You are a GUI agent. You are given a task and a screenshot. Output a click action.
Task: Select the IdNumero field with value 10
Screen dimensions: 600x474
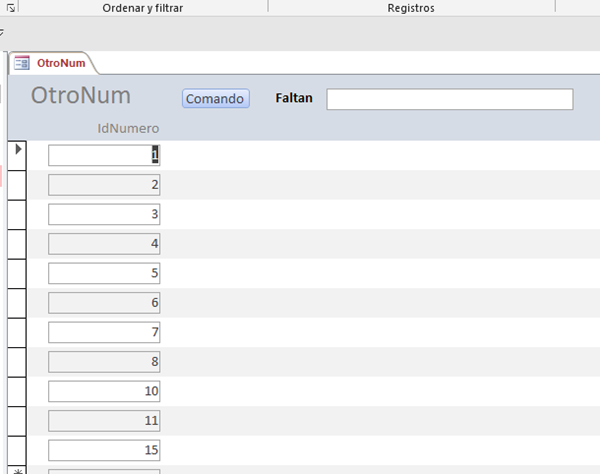(x=104, y=391)
